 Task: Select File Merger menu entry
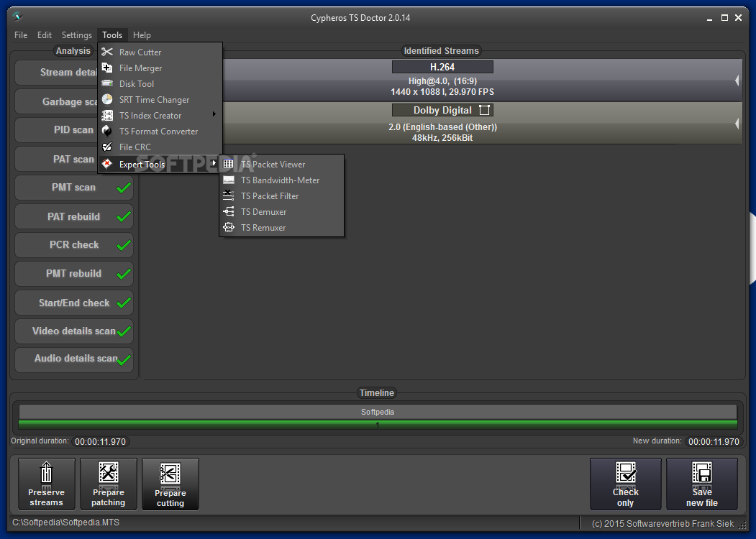pyautogui.click(x=160, y=68)
